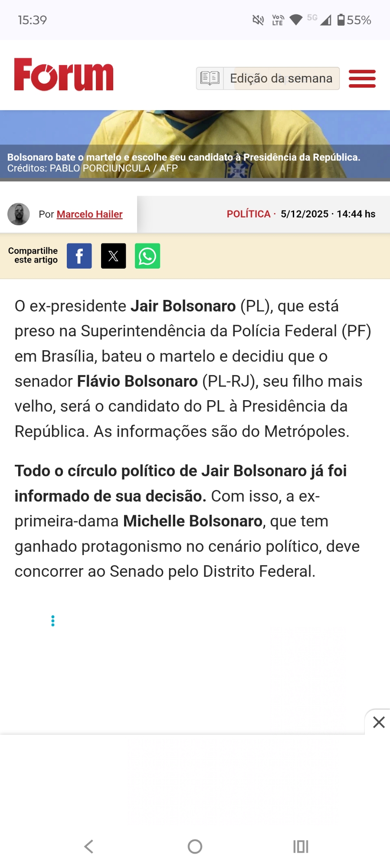Open Edição da semana
The height and width of the screenshot is (868, 390).
click(x=281, y=78)
